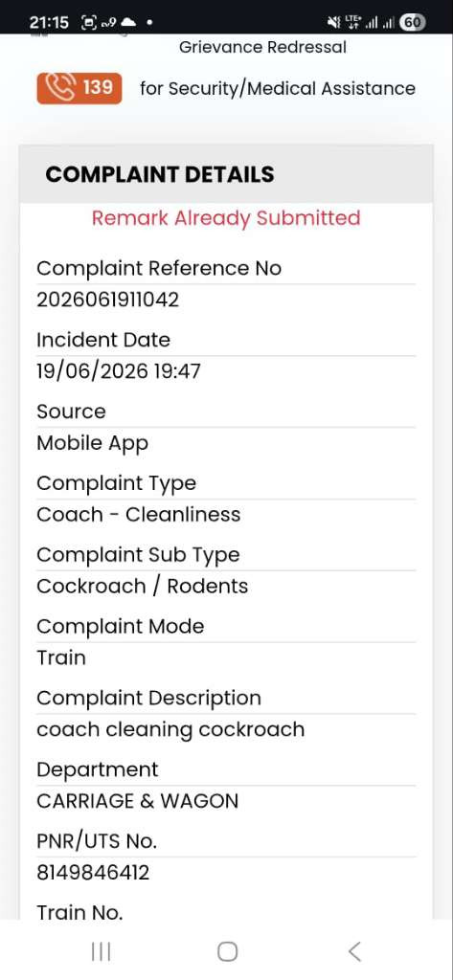Tap the Grievance Redressal heading text
Image resolution: width=453 pixels, height=980 pixels.
[262, 47]
